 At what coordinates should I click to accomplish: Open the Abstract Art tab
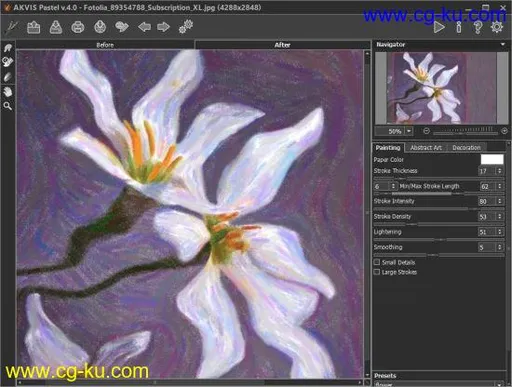[426, 147]
